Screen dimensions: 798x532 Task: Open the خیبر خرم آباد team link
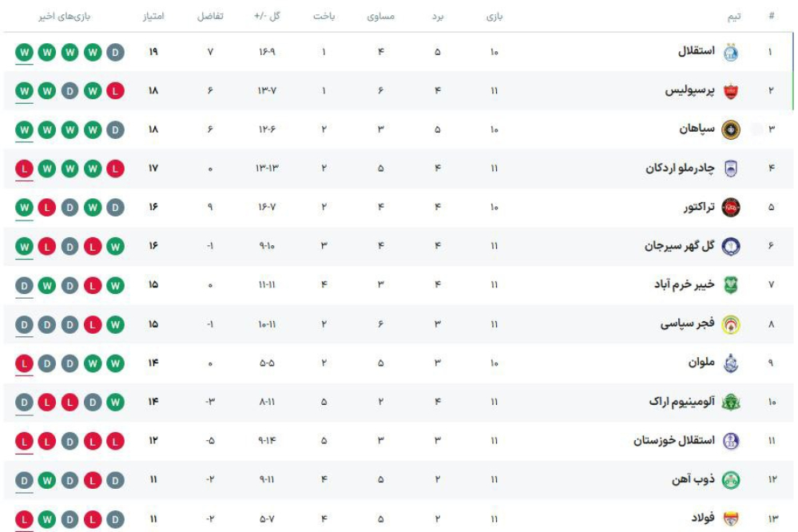682,284
